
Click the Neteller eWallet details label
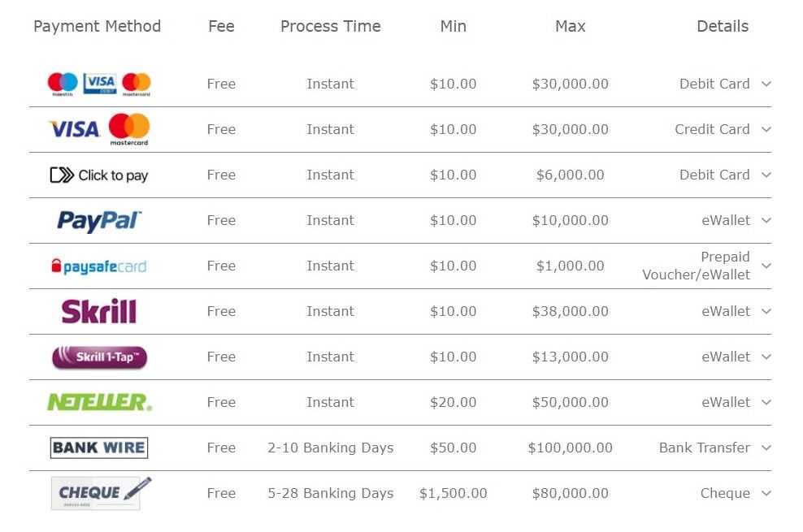(x=726, y=403)
